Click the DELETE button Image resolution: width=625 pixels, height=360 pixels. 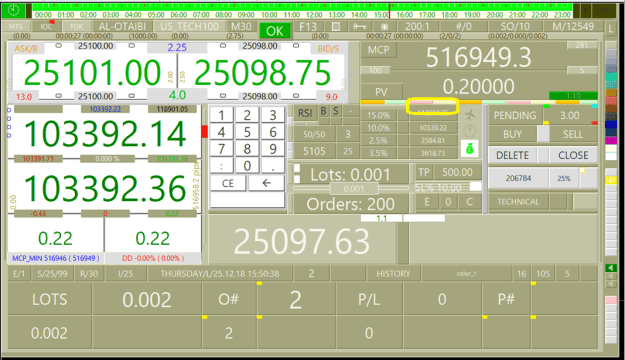point(512,155)
